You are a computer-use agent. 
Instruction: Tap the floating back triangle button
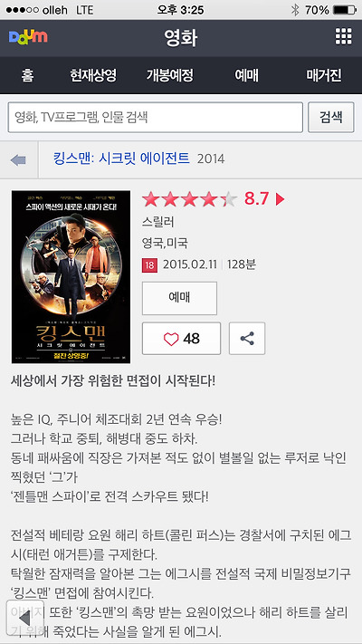[24, 618]
